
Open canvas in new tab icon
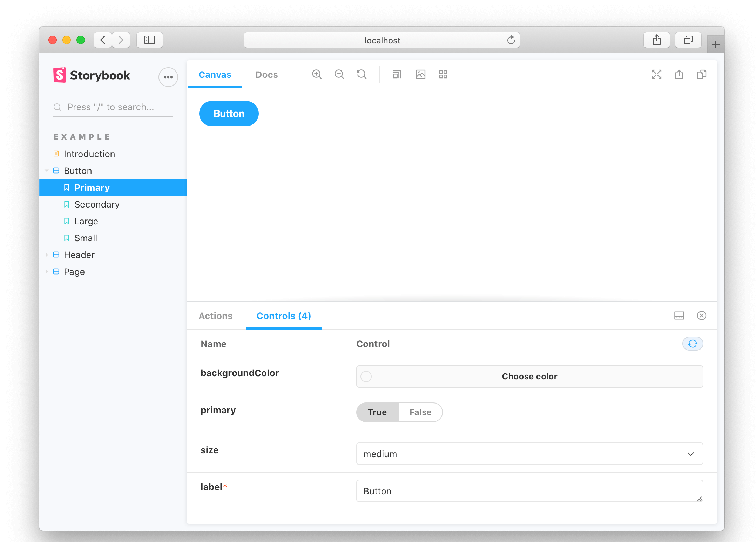pos(679,74)
